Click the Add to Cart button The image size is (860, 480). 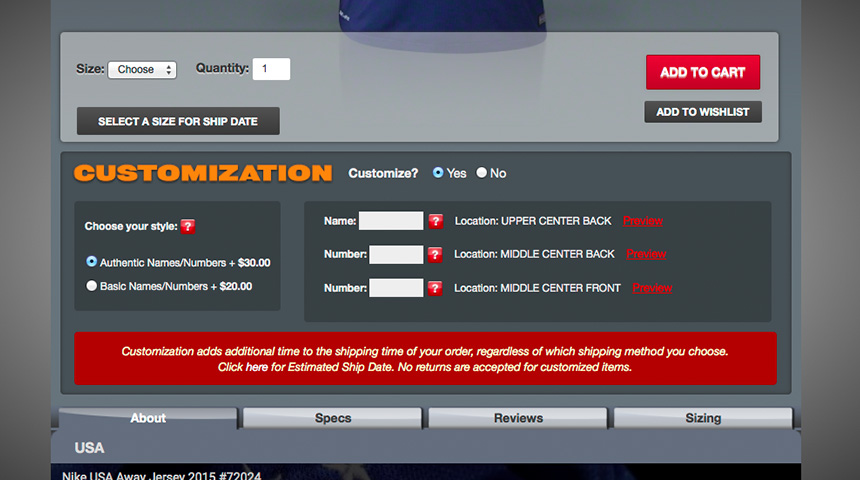click(703, 72)
